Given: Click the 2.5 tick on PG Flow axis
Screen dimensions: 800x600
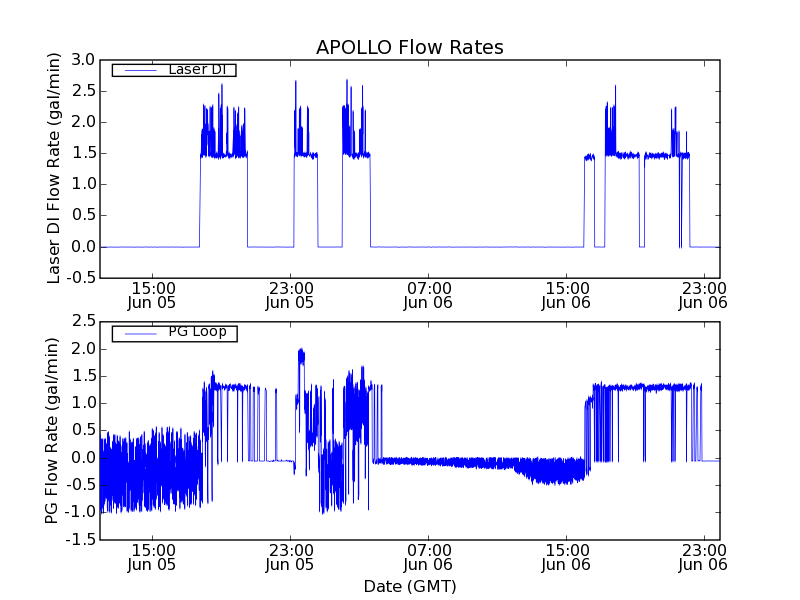Looking at the screenshot, I should click(x=83, y=321).
